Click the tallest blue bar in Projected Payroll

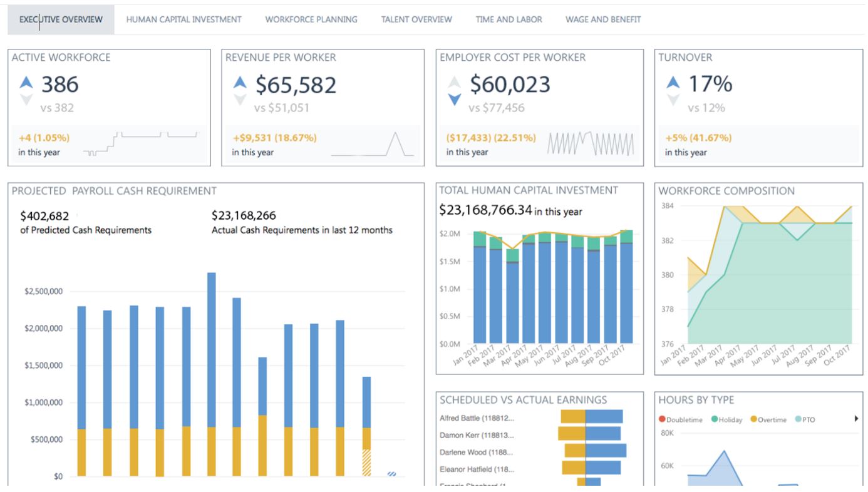(x=212, y=349)
